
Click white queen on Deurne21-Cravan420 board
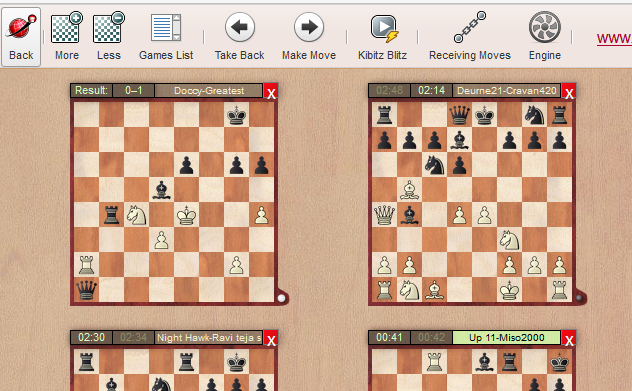(x=385, y=215)
